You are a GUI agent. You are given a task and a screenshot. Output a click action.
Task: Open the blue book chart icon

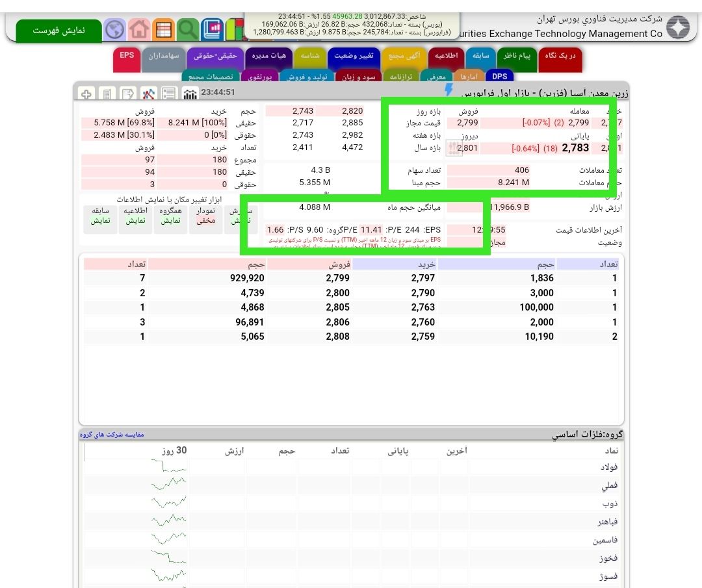212,29
